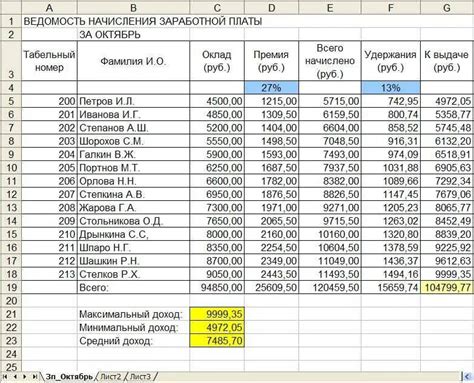474x383 pixels.
Task: Click previous sheet navigation arrow
Action: click(15, 376)
